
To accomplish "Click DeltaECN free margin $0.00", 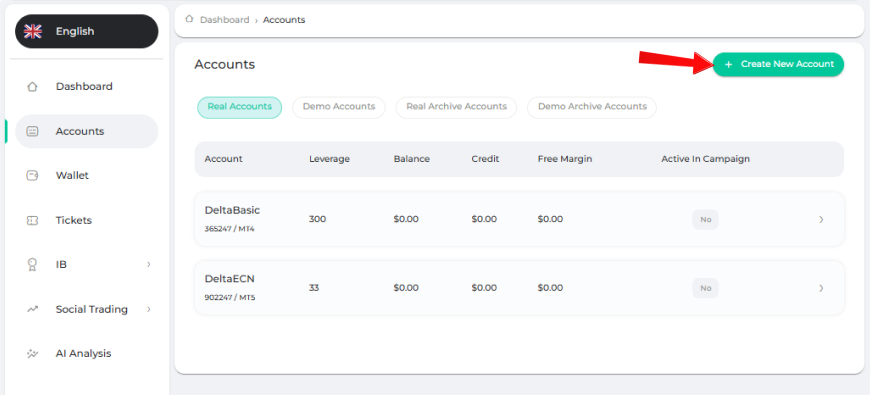I will (x=550, y=288).
